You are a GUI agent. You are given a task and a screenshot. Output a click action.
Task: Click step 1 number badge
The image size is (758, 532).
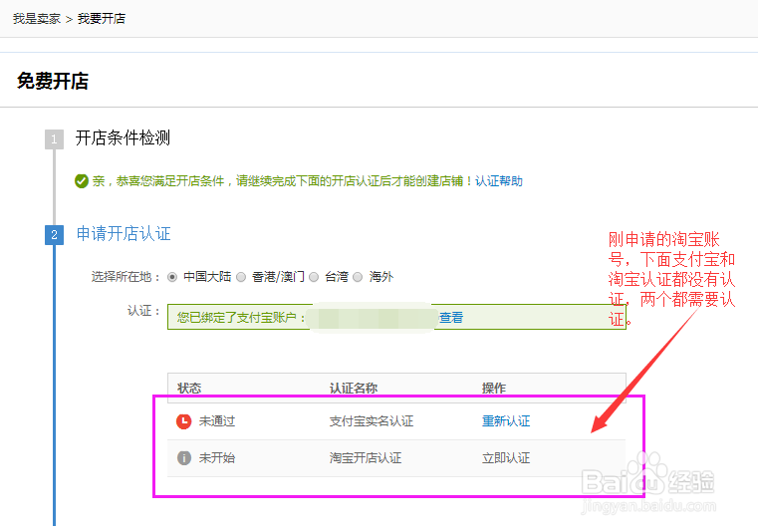[x=54, y=139]
